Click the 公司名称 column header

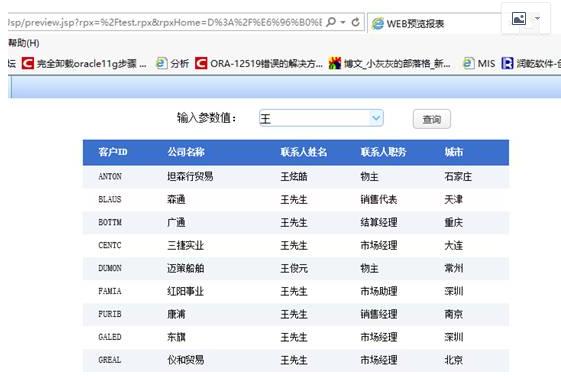pyautogui.click(x=186, y=152)
